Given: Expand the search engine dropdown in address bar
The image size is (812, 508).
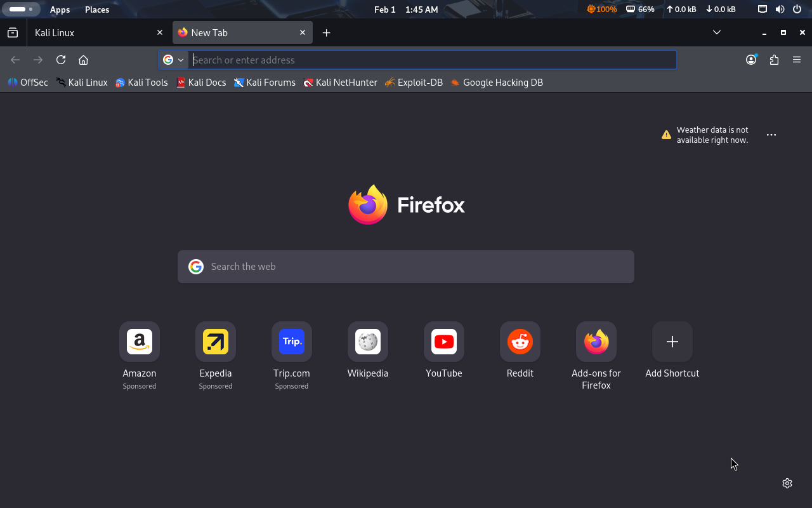Looking at the screenshot, I should click(x=173, y=60).
